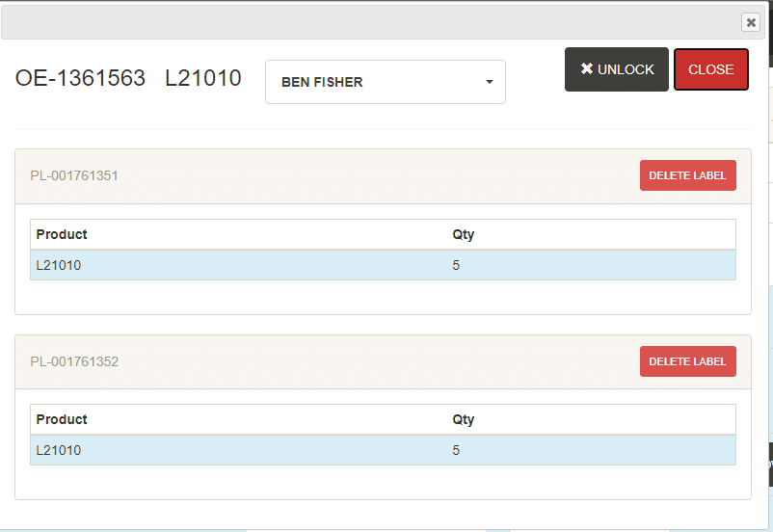Click quantity 5 in the first label table
773x532 pixels.
[x=456, y=265]
